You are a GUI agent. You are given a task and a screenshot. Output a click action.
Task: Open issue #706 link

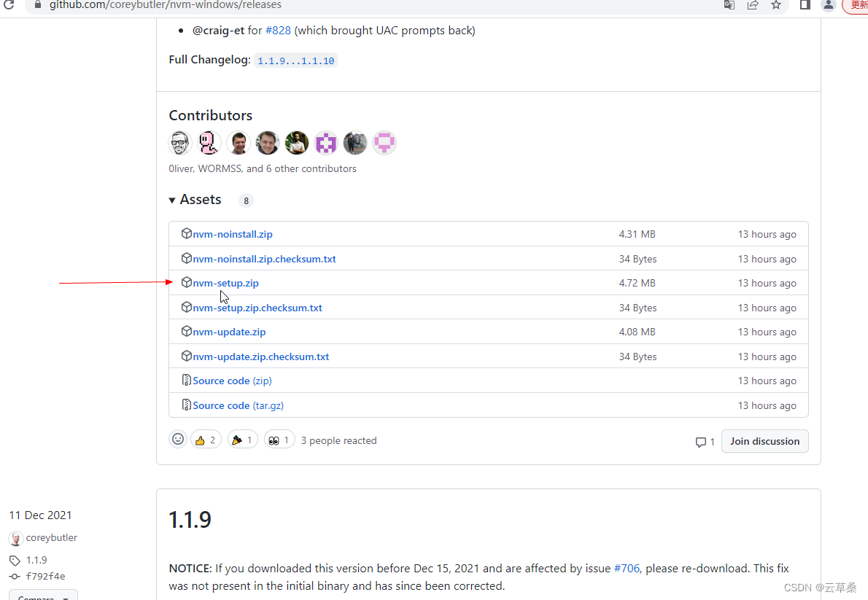tap(627, 569)
